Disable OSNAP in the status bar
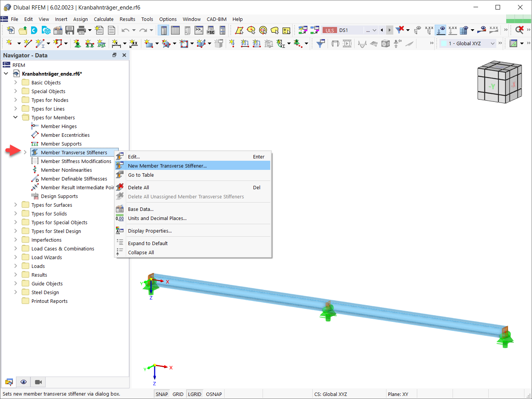 tap(214, 394)
